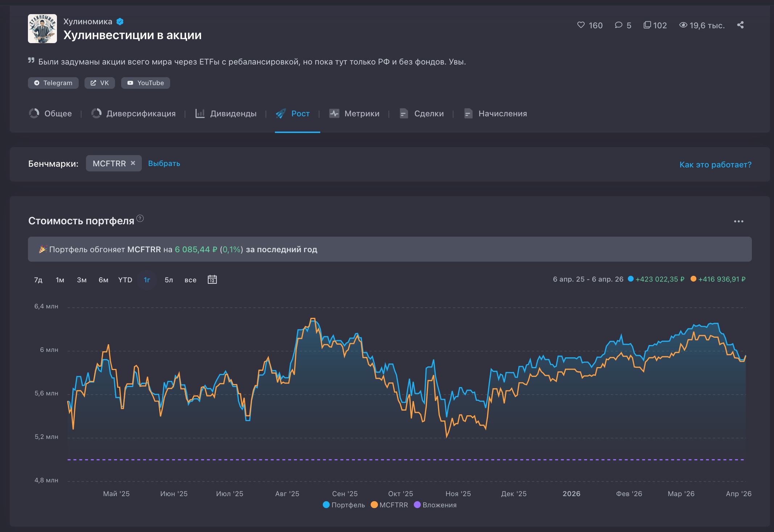Open comments via speech bubble icon
This screenshot has width=774, height=532.
pos(618,25)
